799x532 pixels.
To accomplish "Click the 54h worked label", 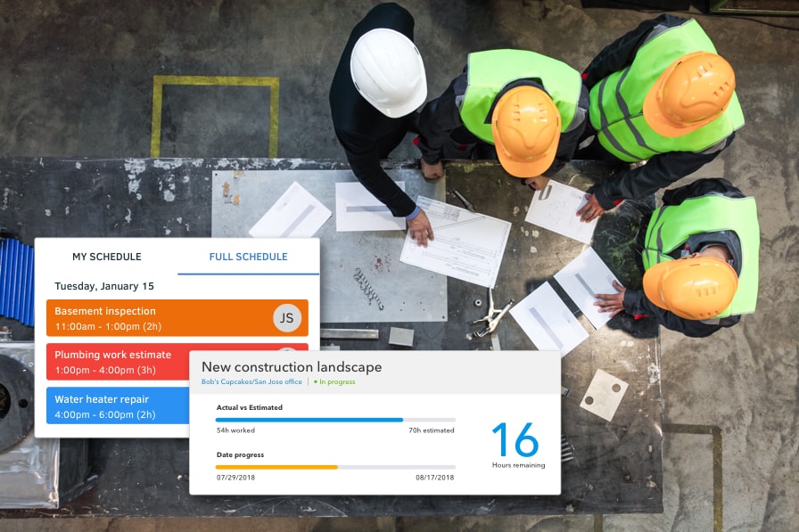I will [x=236, y=430].
